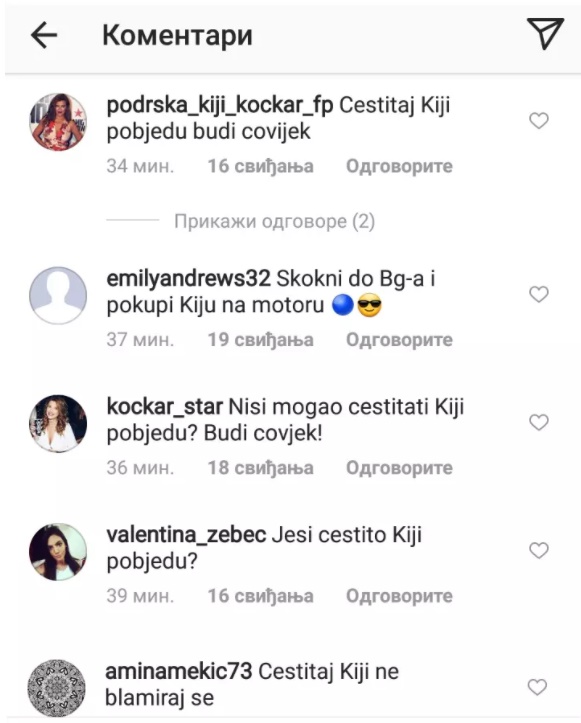Open emilyandrews32 default avatar
The image size is (581, 723).
coord(58,295)
